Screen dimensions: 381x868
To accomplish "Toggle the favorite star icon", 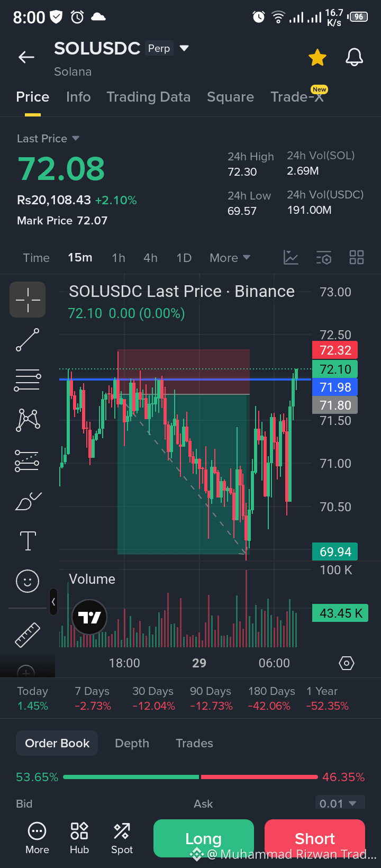I will (x=317, y=57).
